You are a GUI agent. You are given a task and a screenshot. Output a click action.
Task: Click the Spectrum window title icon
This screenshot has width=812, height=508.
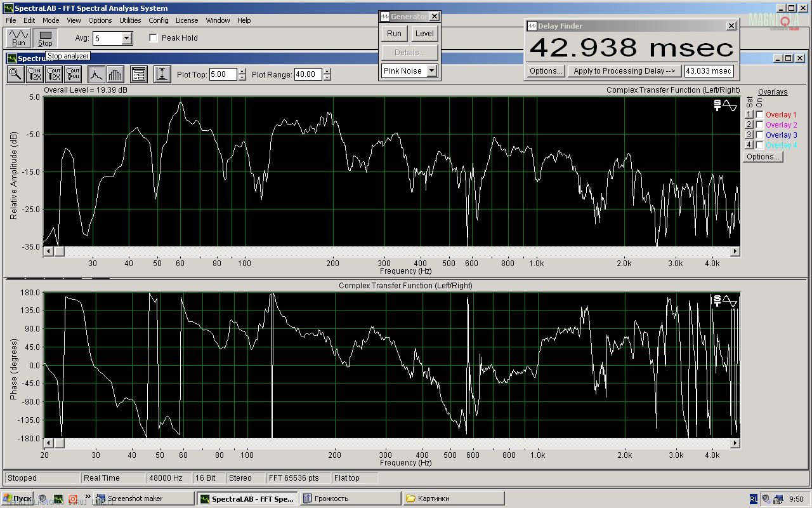tap(11, 58)
